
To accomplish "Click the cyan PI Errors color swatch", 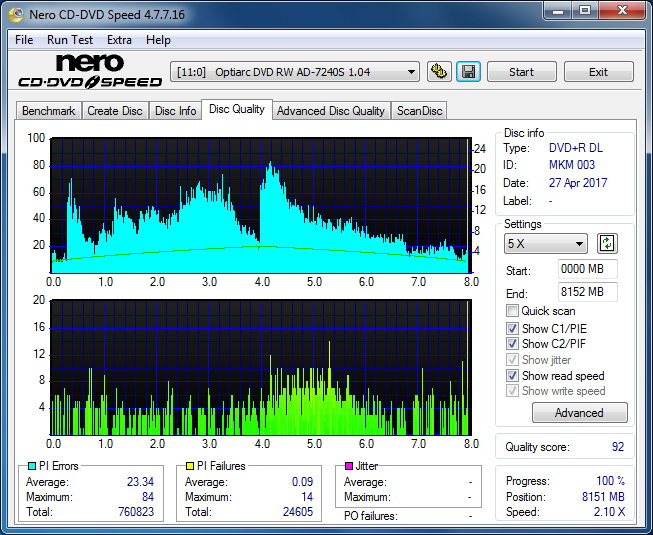I will click(x=32, y=466).
